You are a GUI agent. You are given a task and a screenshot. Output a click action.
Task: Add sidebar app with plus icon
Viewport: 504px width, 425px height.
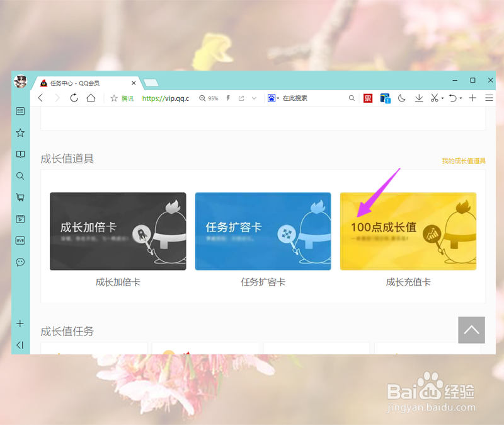(x=20, y=323)
